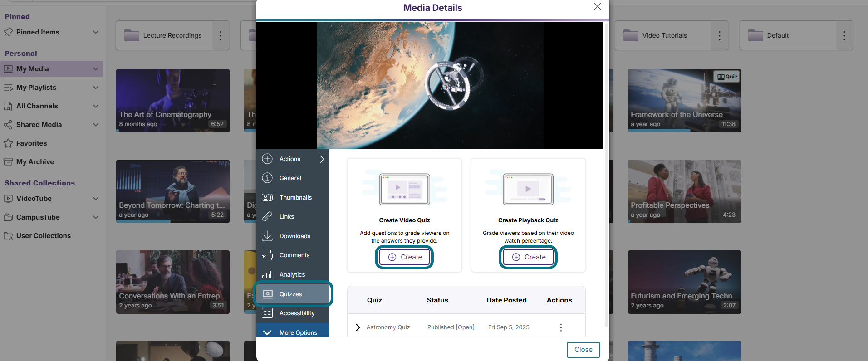
Task: Click the space station video preview
Action: click(x=430, y=86)
